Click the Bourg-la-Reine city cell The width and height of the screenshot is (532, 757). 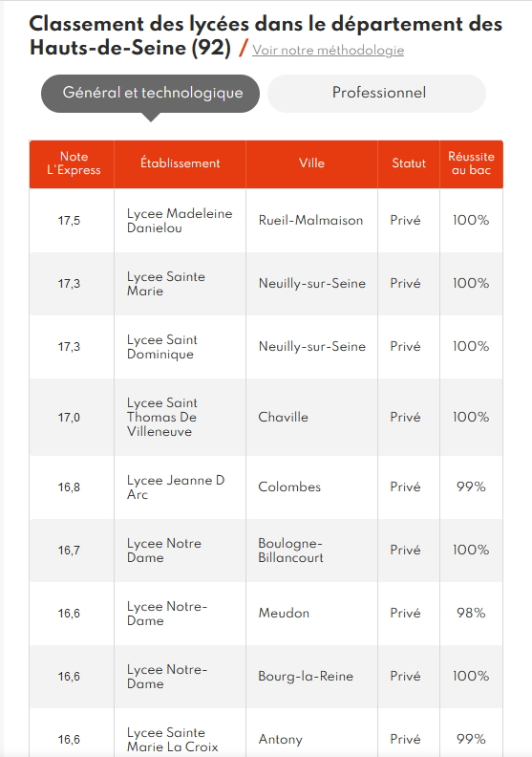pos(311,677)
